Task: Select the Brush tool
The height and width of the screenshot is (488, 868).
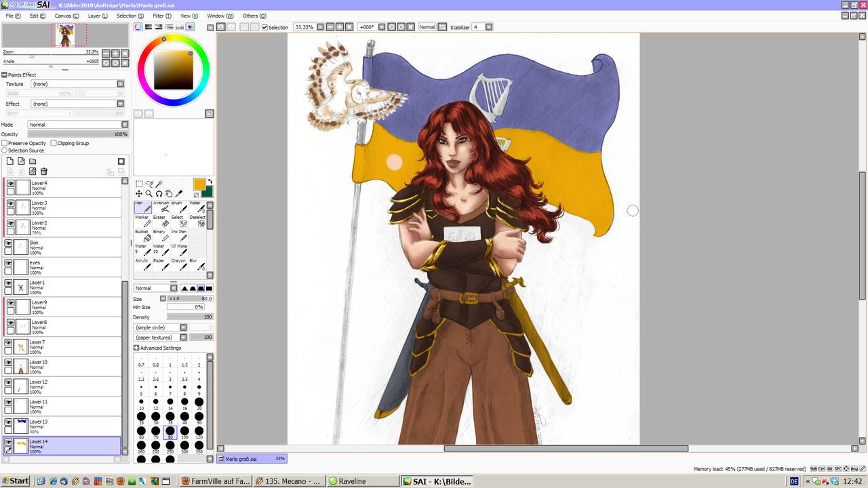Action: [178, 207]
